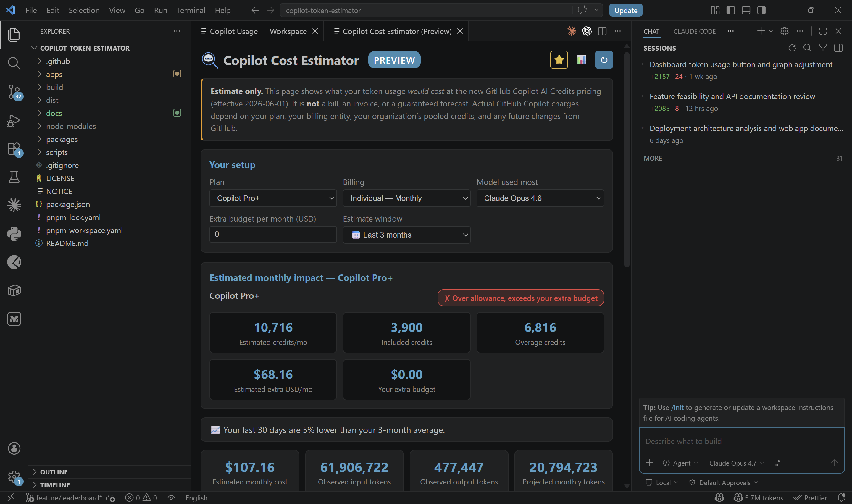Add context with the plus in chat input
852x504 pixels.
[x=649, y=463]
